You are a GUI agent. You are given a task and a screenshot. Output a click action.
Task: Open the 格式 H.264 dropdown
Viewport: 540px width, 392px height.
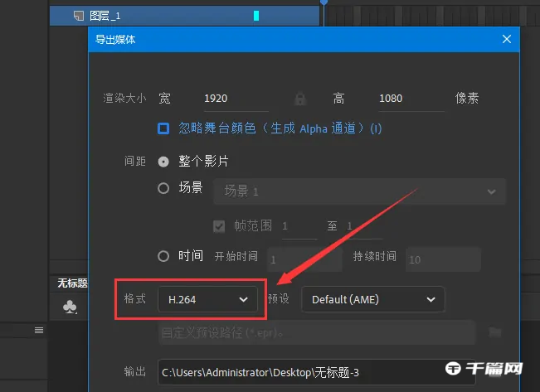(x=207, y=299)
